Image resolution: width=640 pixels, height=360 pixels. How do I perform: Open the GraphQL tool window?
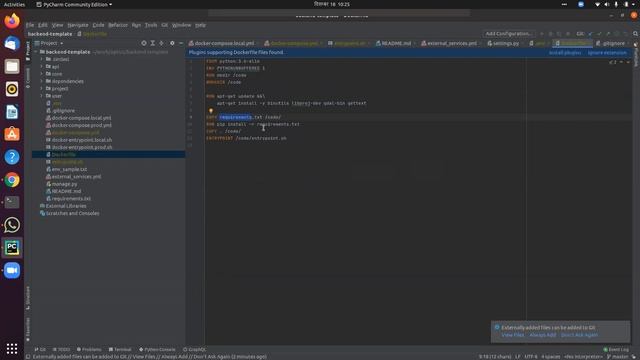[x=195, y=349]
